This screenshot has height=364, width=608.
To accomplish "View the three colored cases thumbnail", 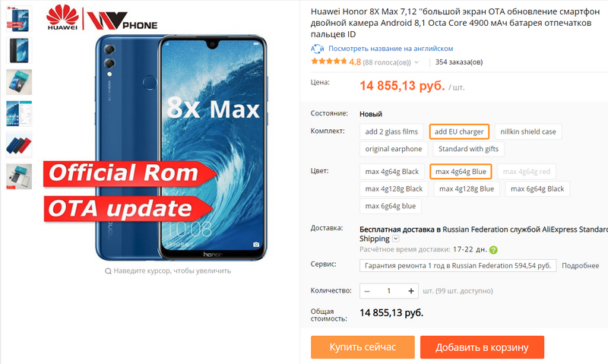I will click(18, 145).
